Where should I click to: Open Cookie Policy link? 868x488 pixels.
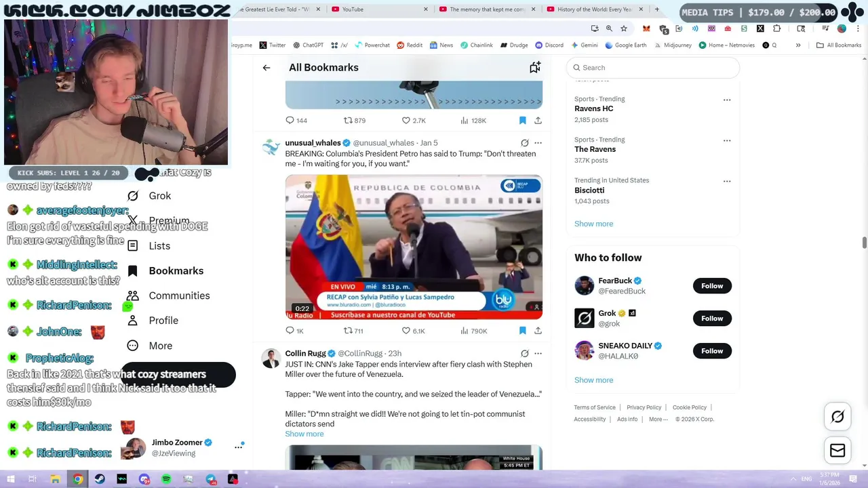[690, 407]
